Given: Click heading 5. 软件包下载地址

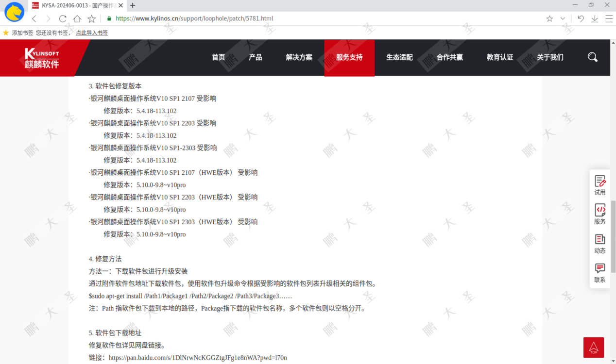Looking at the screenshot, I should 115,333.
